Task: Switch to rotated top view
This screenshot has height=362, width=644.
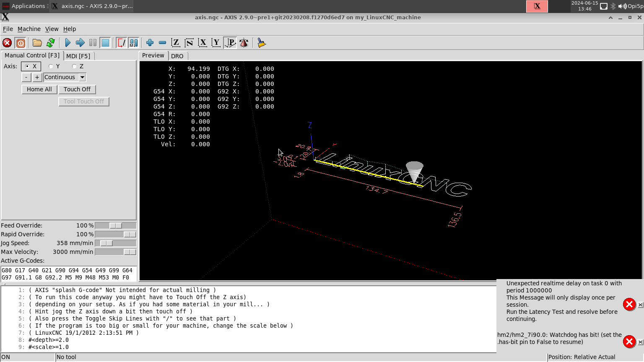Action: click(x=189, y=43)
